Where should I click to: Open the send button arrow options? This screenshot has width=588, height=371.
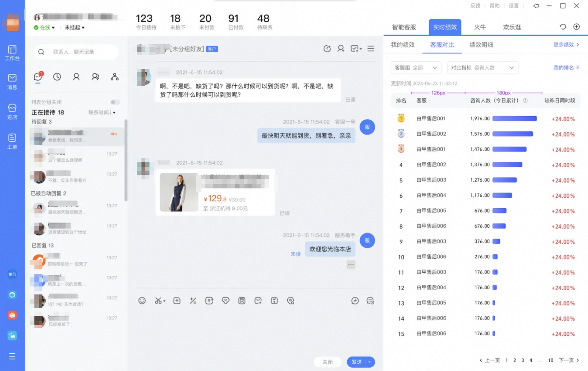tap(369, 362)
